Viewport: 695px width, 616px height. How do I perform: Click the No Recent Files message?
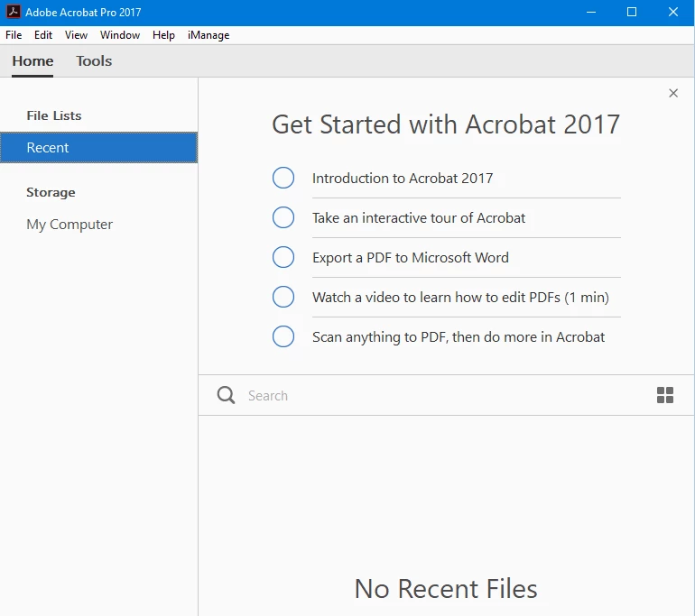[x=446, y=589]
